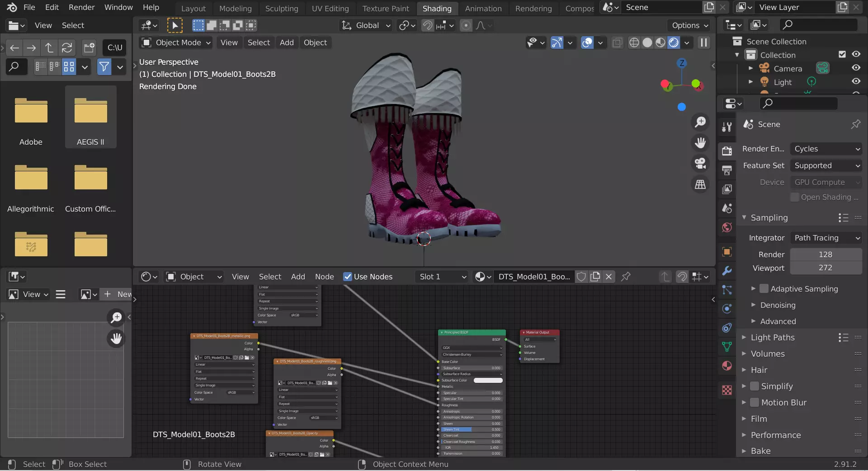
Task: Click the viewport Add menu button
Action: [287, 42]
